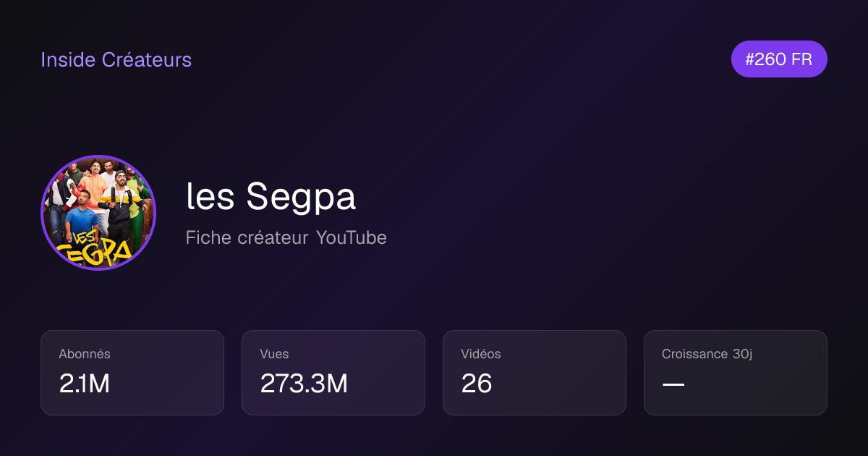Click the Abonnés stat label
The image size is (868, 456).
[85, 354]
